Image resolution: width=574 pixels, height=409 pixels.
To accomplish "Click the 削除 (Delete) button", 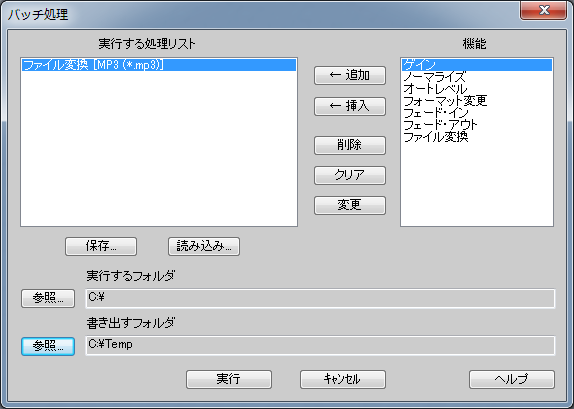I will pos(350,145).
